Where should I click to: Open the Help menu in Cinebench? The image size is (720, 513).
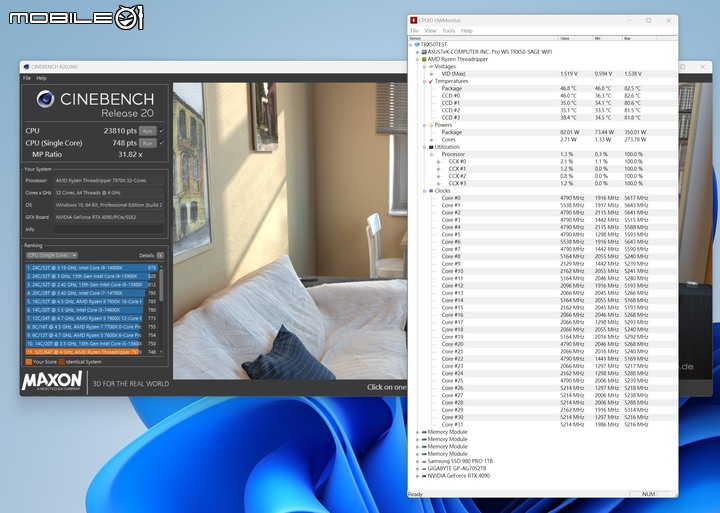[41, 78]
